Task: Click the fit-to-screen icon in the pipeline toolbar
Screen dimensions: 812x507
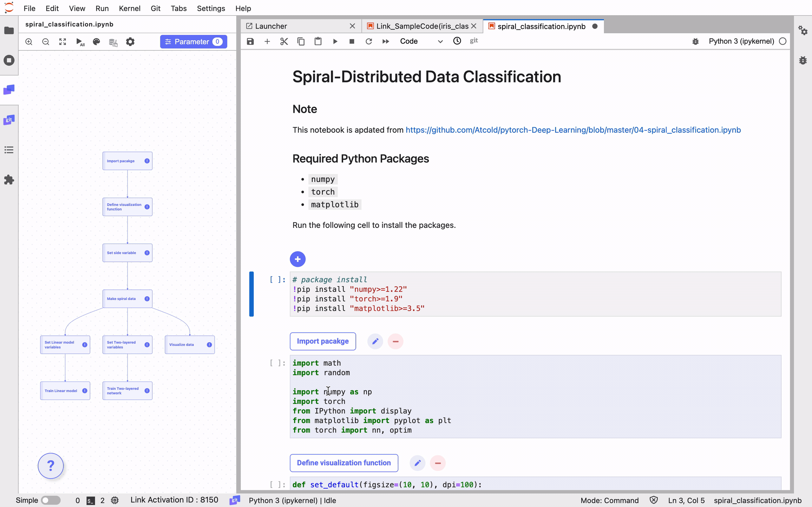Action: point(62,42)
